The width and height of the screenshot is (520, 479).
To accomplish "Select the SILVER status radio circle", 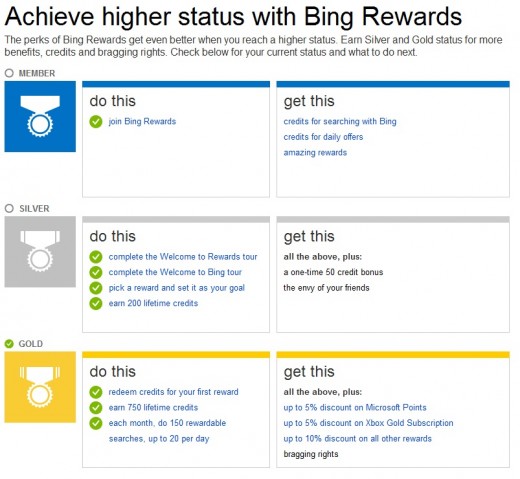I will pos(9,208).
